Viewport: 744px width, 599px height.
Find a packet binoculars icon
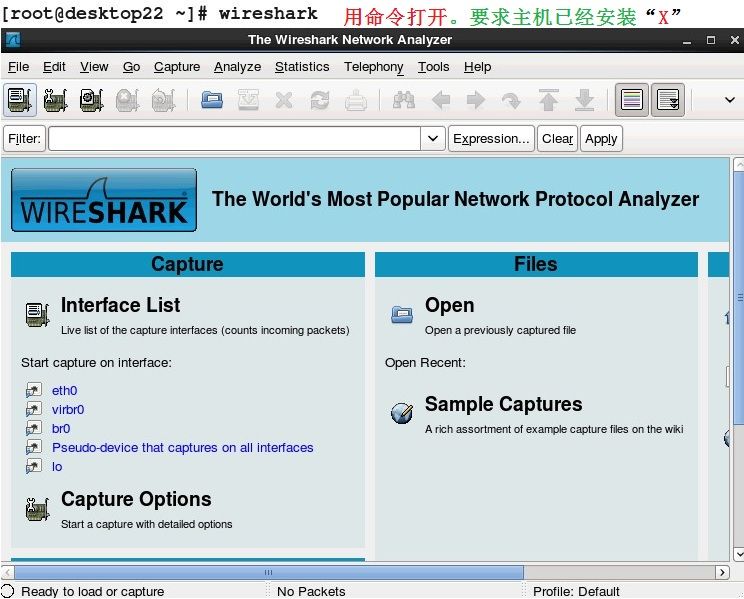click(x=404, y=100)
